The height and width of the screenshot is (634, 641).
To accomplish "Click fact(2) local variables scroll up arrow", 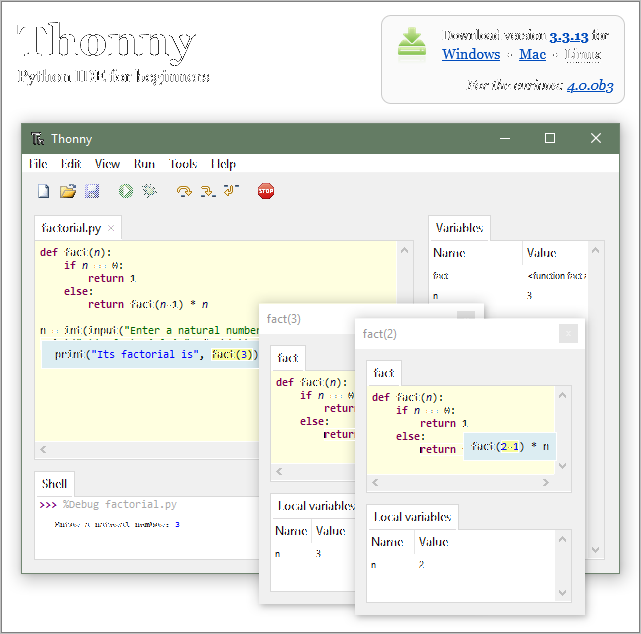I will (563, 540).
